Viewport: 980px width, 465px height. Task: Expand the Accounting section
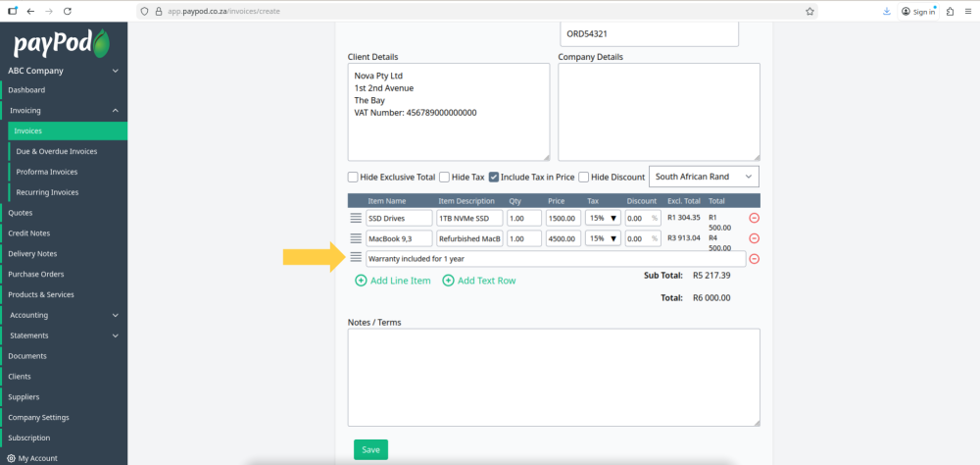[x=65, y=315]
